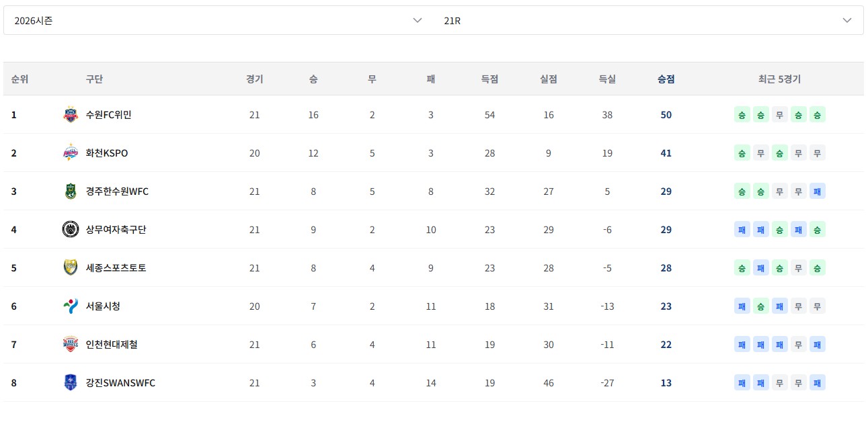This screenshot has width=868, height=428.
Task: Click the 득실 column header
Action: pos(607,79)
